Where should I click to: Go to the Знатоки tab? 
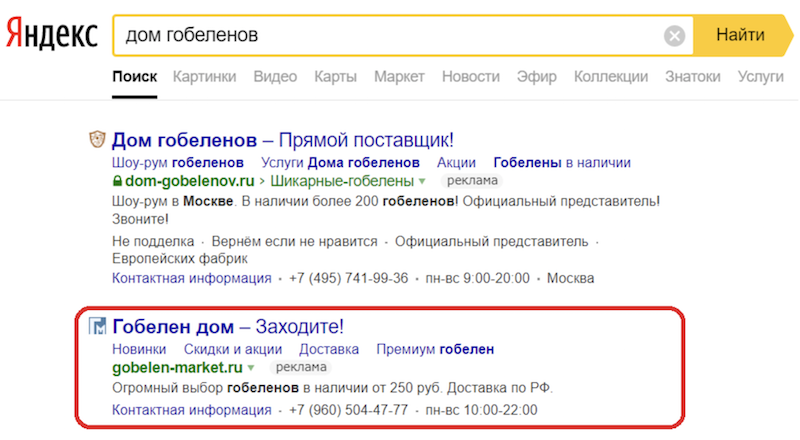(692, 77)
